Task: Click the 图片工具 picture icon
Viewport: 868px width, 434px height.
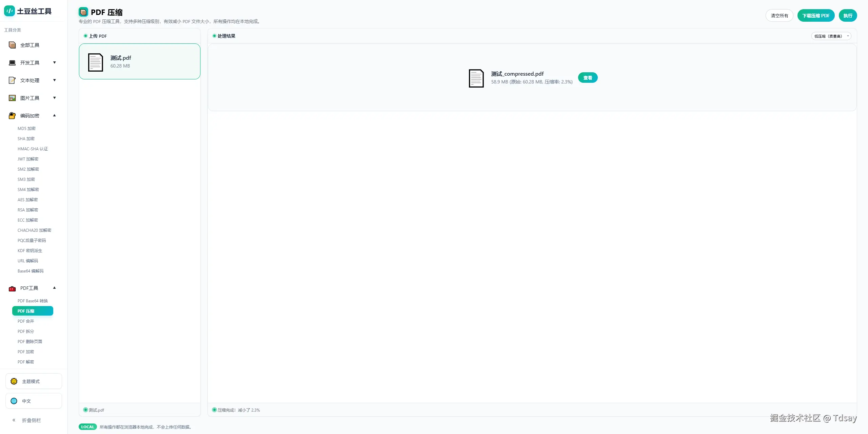Action: (x=12, y=98)
